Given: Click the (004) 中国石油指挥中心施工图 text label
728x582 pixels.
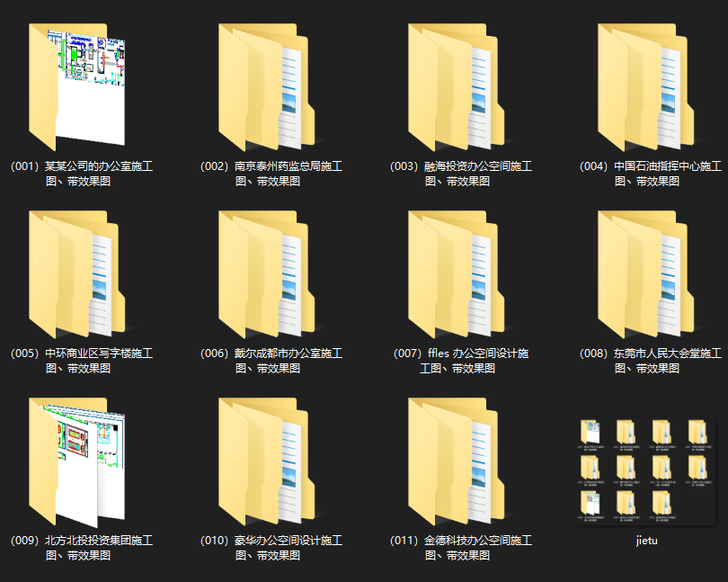Looking at the screenshot, I should click(x=651, y=174).
